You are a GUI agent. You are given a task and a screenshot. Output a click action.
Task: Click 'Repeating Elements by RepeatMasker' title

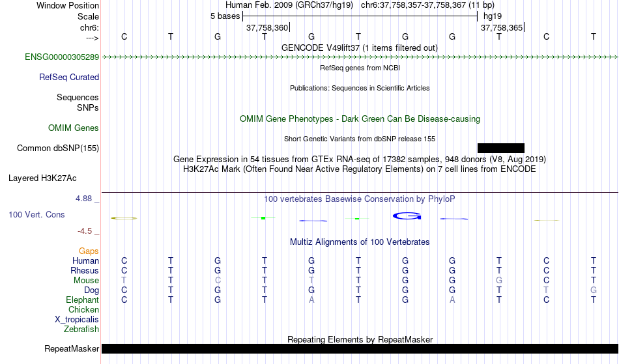pyautogui.click(x=360, y=339)
